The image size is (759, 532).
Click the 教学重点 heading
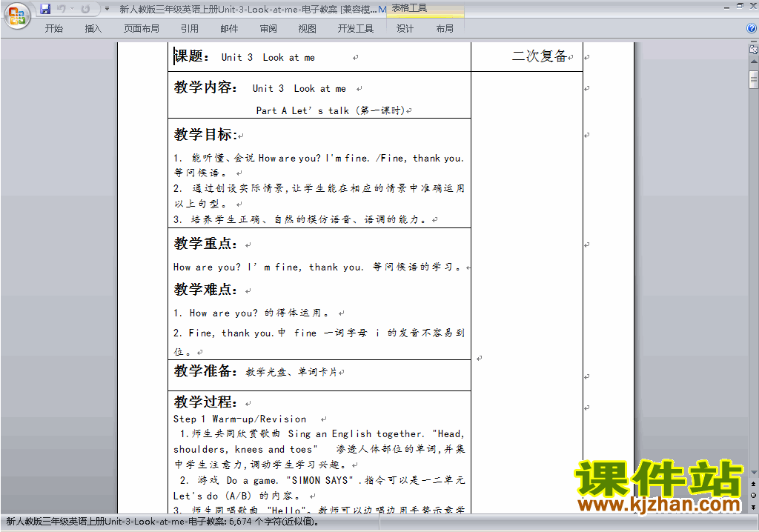pos(206,243)
